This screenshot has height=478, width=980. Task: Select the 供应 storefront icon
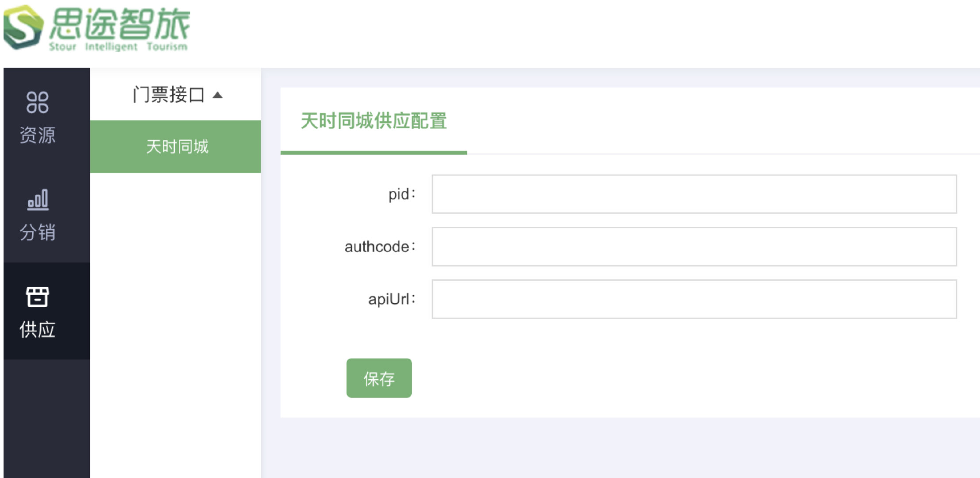tap(38, 297)
